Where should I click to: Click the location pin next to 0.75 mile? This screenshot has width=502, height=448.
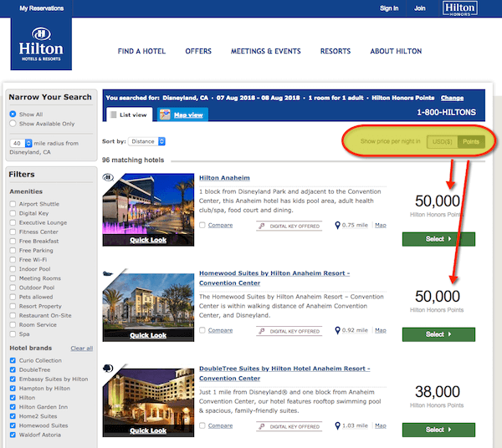(337, 226)
